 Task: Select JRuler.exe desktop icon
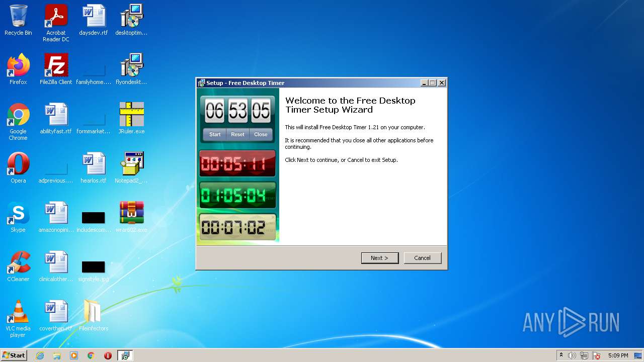(131, 119)
